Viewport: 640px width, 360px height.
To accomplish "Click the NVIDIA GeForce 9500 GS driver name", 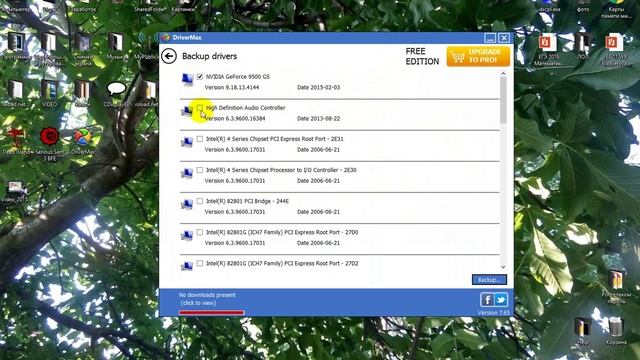I will click(x=238, y=77).
